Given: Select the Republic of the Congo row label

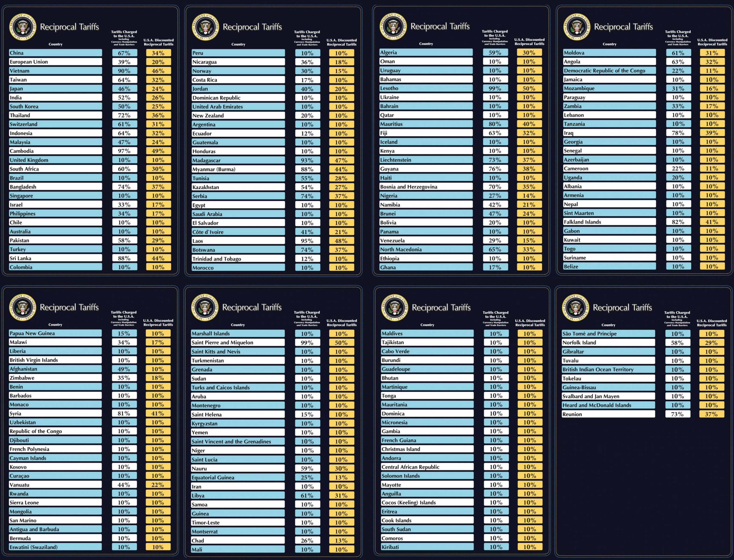Looking at the screenshot, I should [55, 431].
